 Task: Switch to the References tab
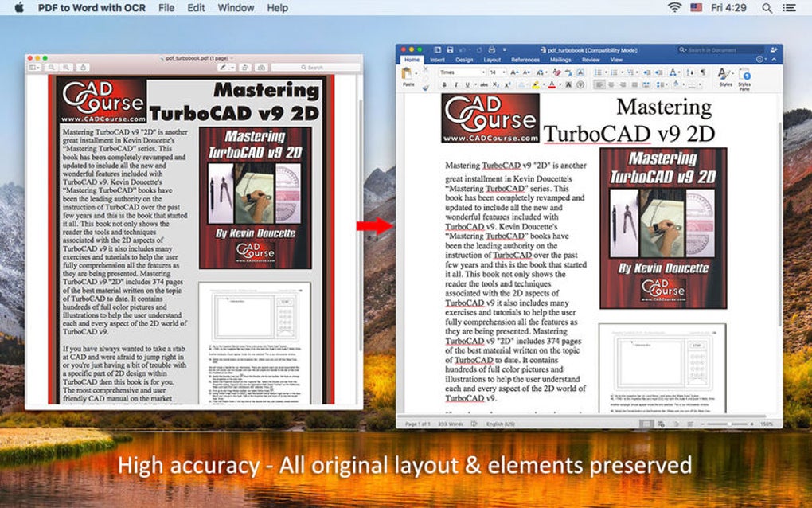(525, 60)
